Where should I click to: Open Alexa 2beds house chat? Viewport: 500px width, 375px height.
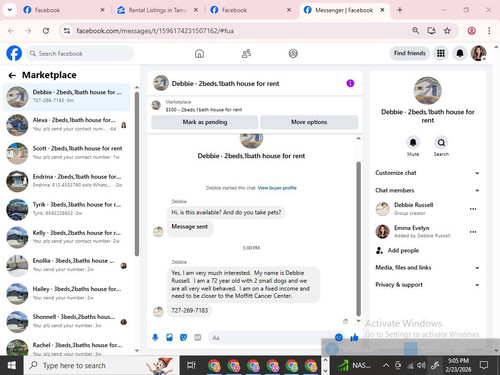67,125
